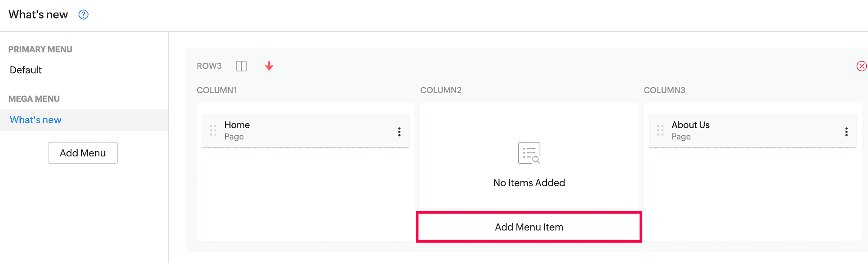Click the COLUMN3 heading
This screenshot has width=868, height=263.
[x=664, y=90]
